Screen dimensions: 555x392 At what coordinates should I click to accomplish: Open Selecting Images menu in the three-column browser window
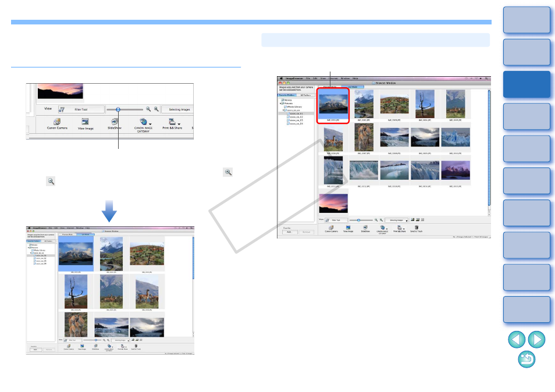coord(120,340)
